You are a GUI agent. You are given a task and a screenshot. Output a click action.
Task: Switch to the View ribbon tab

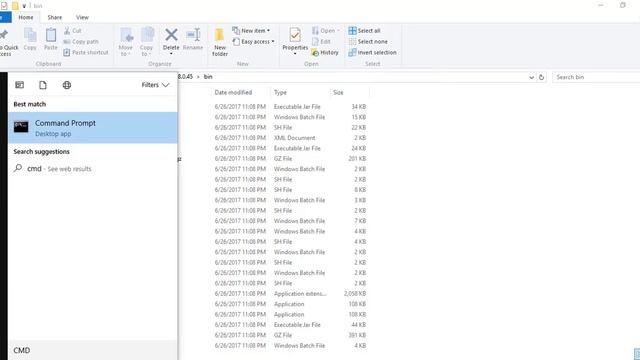pyautogui.click(x=82, y=18)
